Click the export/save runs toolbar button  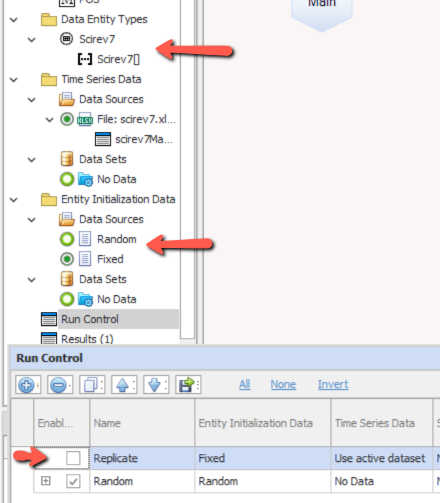pyautogui.click(x=188, y=385)
